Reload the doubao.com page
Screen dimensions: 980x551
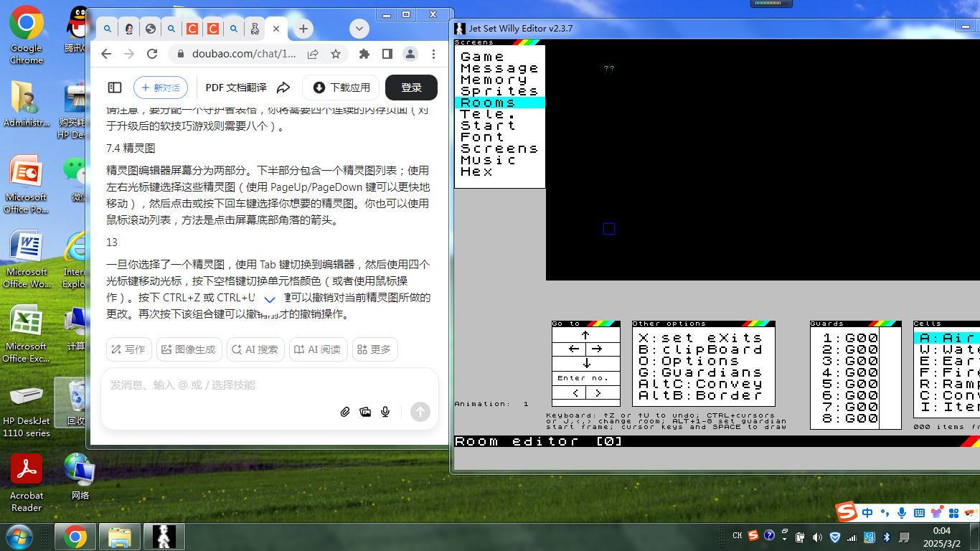[152, 54]
